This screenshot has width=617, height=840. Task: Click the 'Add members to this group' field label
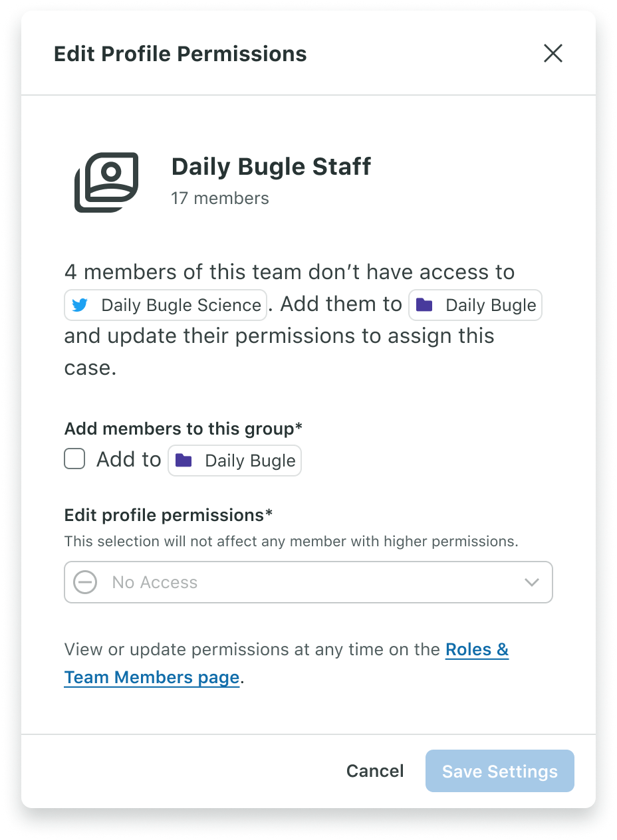pyautogui.click(x=184, y=429)
